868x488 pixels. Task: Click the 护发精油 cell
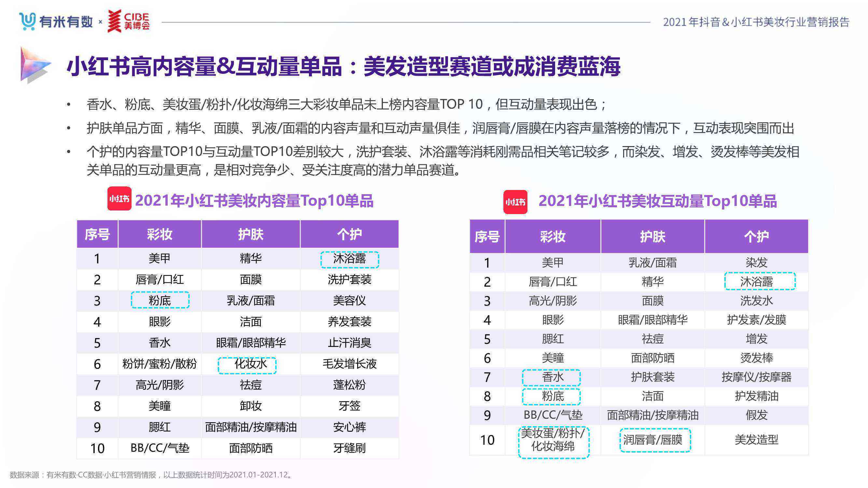pos(756,396)
